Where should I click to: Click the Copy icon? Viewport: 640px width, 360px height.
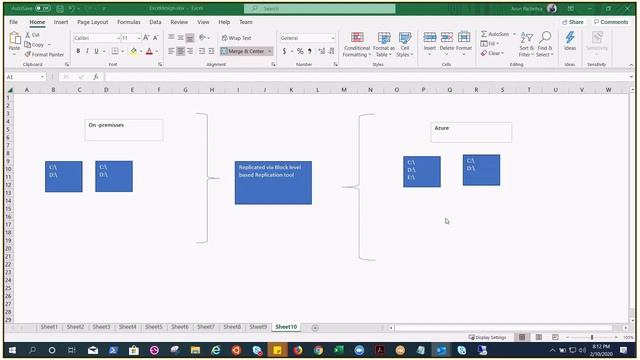[28, 44]
